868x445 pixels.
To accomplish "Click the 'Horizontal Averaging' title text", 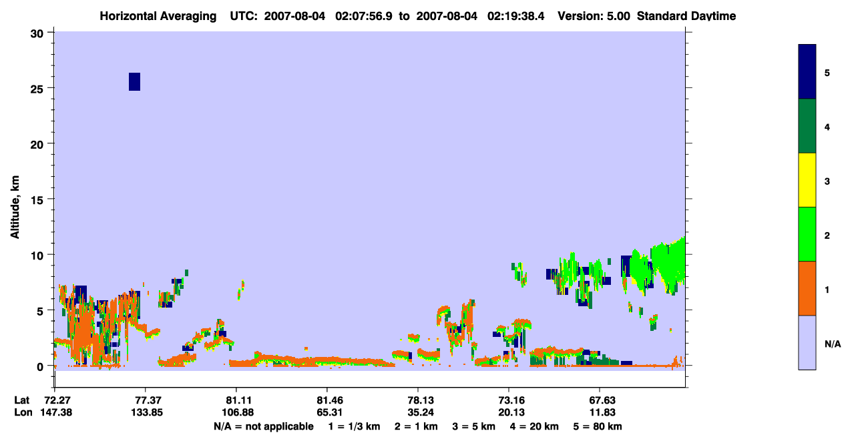I will [158, 15].
